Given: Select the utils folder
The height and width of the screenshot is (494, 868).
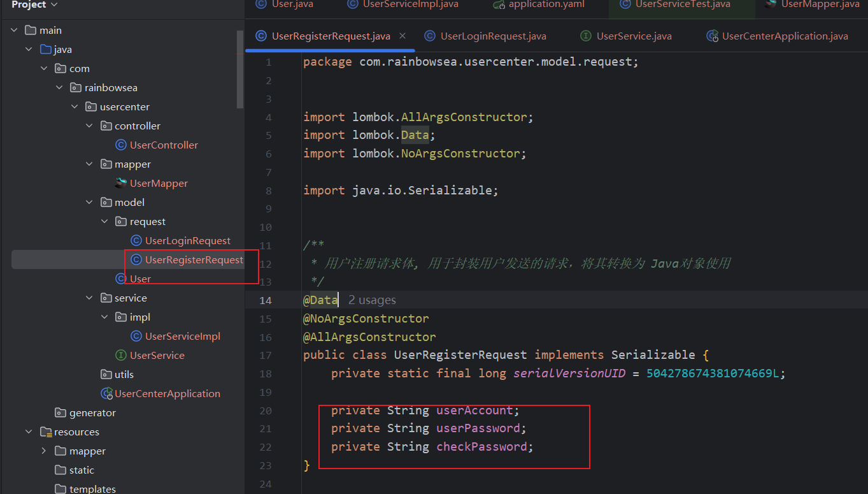Looking at the screenshot, I should 124,374.
